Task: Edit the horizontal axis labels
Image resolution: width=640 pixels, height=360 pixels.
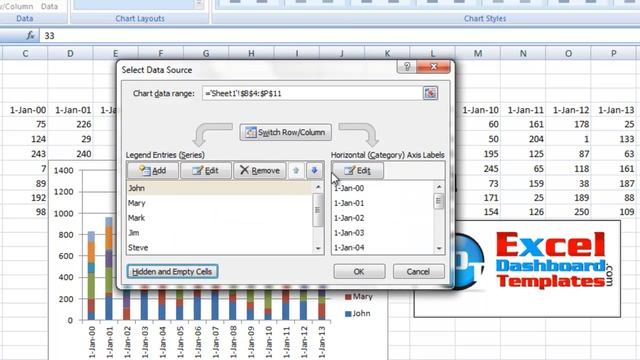Action: tap(358, 171)
